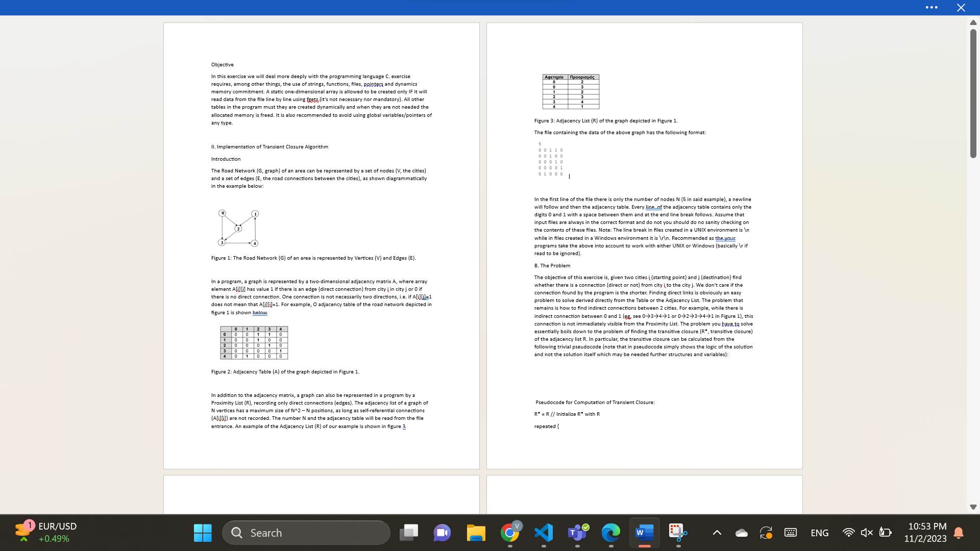Click the road network graph figure

238,228
